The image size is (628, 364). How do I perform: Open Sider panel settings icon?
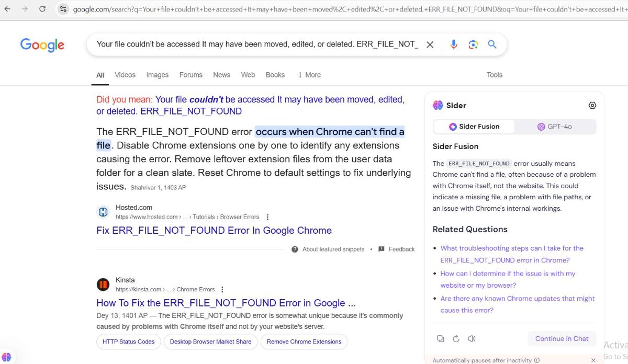coord(592,105)
